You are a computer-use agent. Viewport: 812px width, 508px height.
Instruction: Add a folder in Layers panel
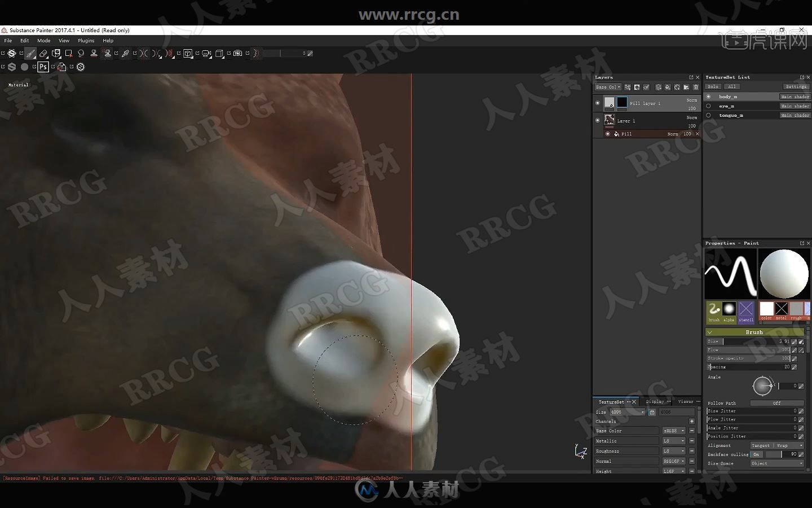(x=686, y=87)
